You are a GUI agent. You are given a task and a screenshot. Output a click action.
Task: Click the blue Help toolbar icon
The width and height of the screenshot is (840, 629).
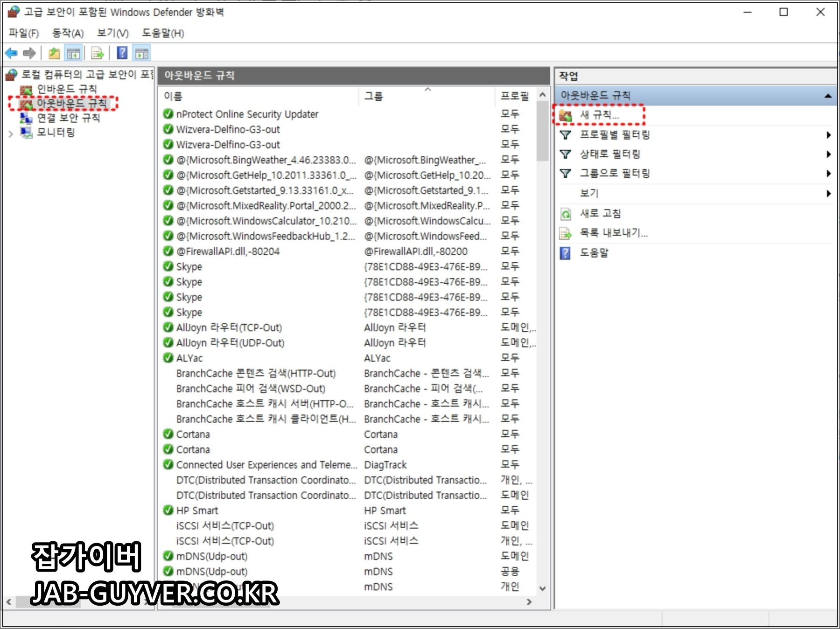click(x=122, y=53)
